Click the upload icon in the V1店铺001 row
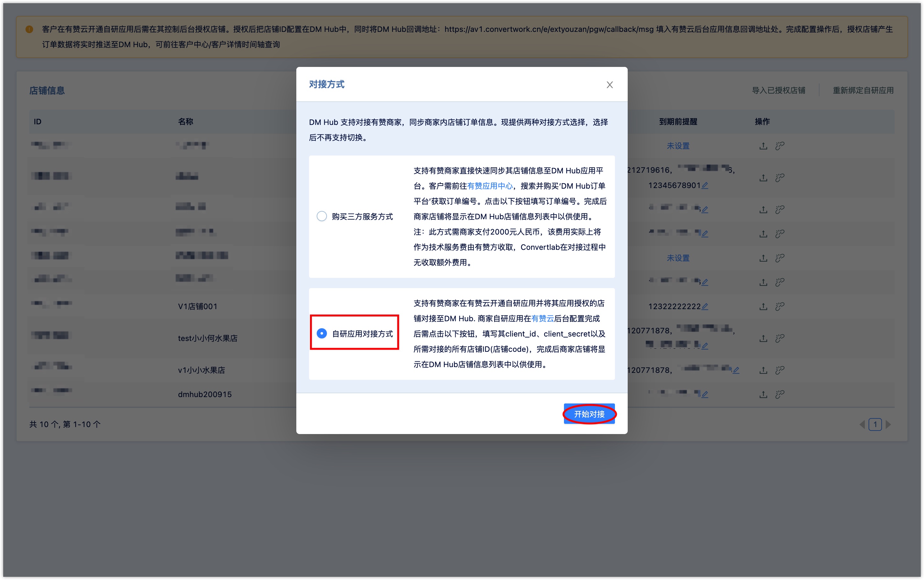Image resolution: width=924 pixels, height=580 pixels. point(763,307)
